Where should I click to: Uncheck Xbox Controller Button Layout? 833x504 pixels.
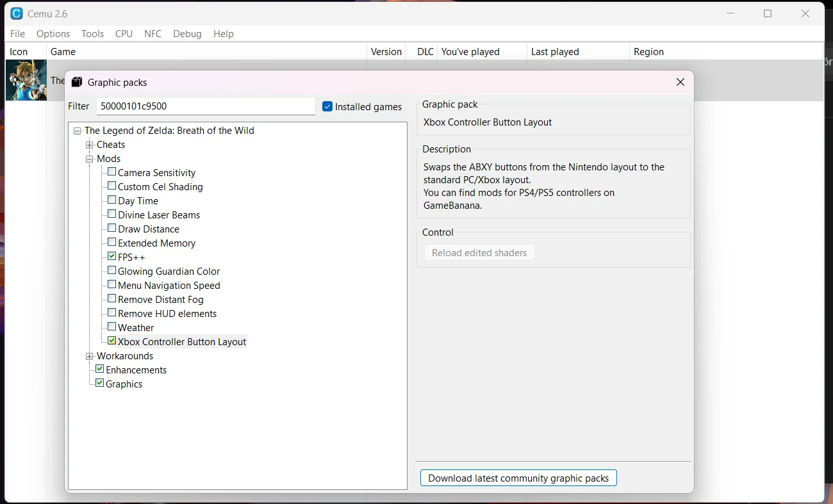[112, 341]
